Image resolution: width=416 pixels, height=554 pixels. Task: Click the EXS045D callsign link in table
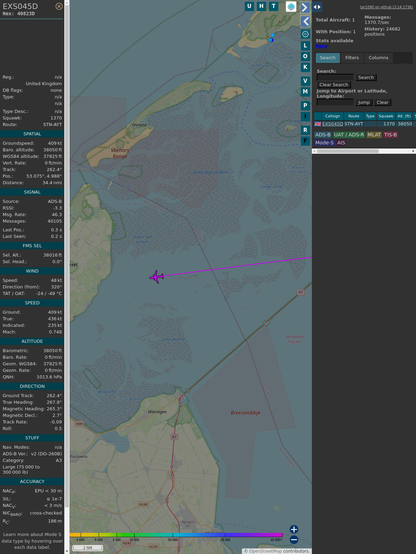pyautogui.click(x=332, y=124)
